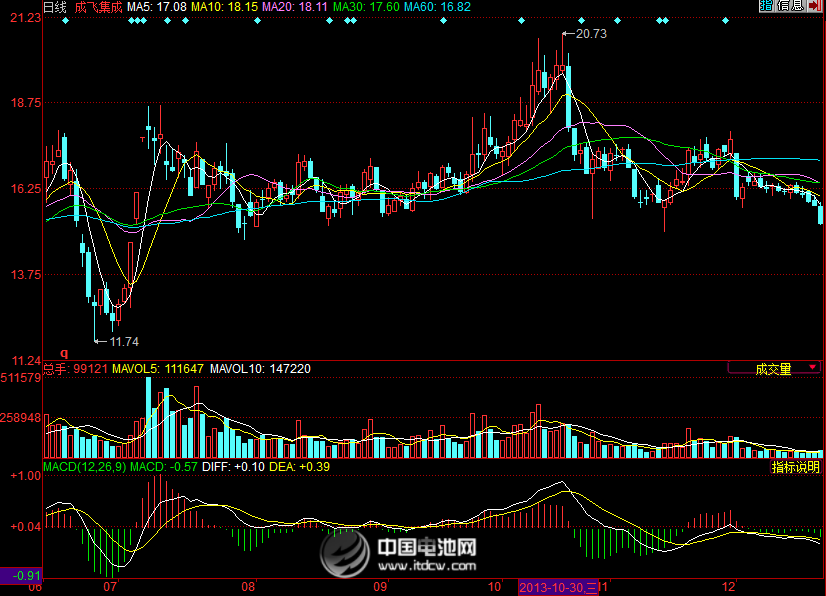Click the purple -0.91 value box
The image size is (826, 596).
(x=21, y=575)
